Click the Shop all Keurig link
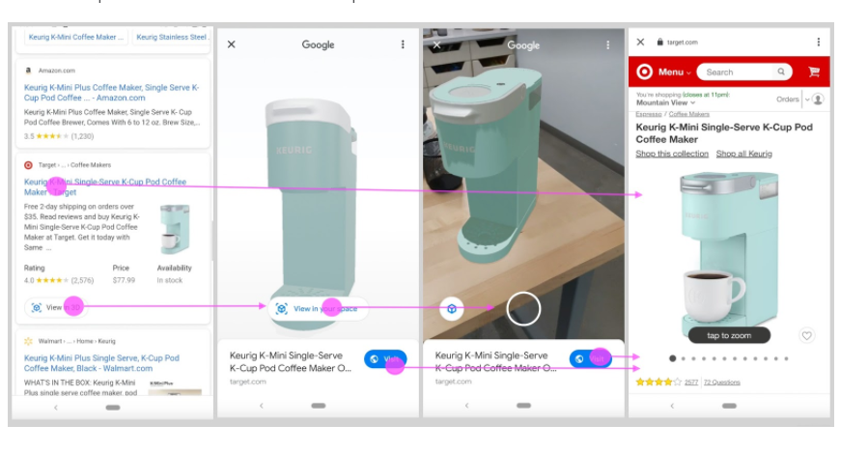 tap(744, 154)
